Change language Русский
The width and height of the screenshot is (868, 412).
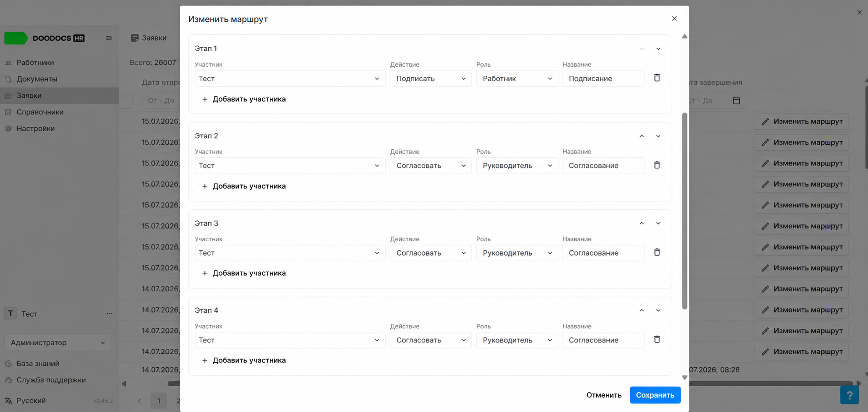click(26, 401)
